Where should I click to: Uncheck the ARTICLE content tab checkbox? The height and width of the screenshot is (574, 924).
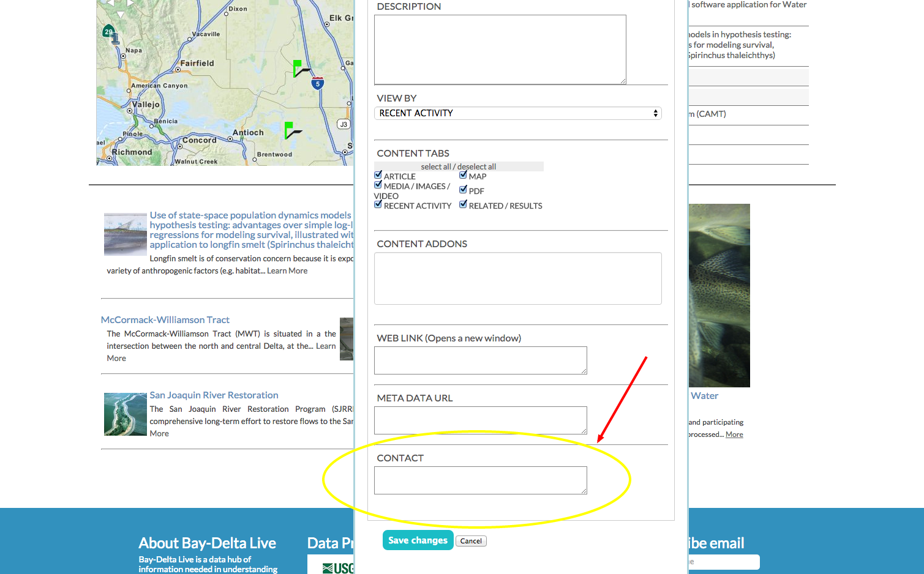pyautogui.click(x=378, y=175)
